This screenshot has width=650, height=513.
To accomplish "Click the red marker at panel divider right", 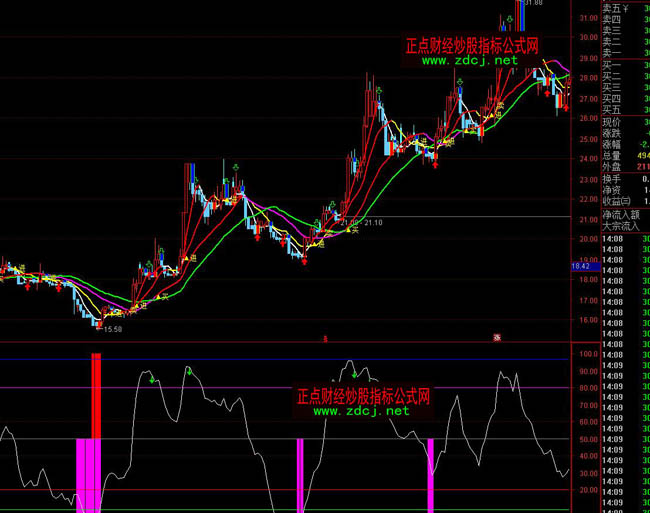I will click(497, 338).
